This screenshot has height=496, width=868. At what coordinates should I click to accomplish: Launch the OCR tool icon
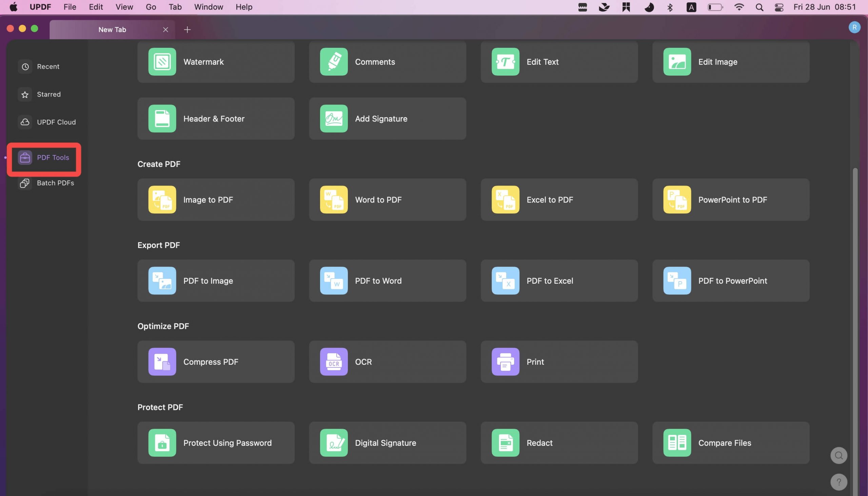pyautogui.click(x=334, y=362)
